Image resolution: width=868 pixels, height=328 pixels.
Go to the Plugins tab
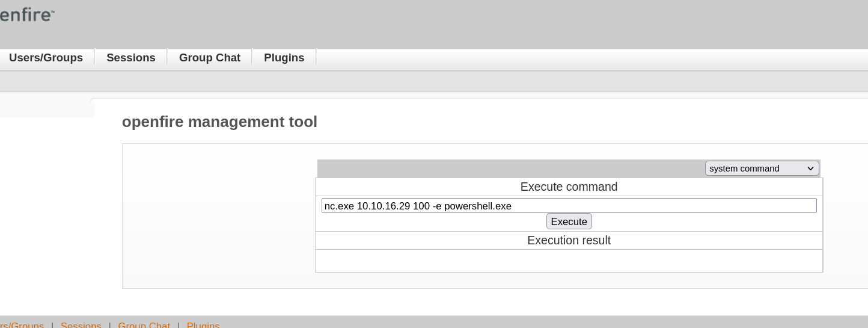coord(284,58)
